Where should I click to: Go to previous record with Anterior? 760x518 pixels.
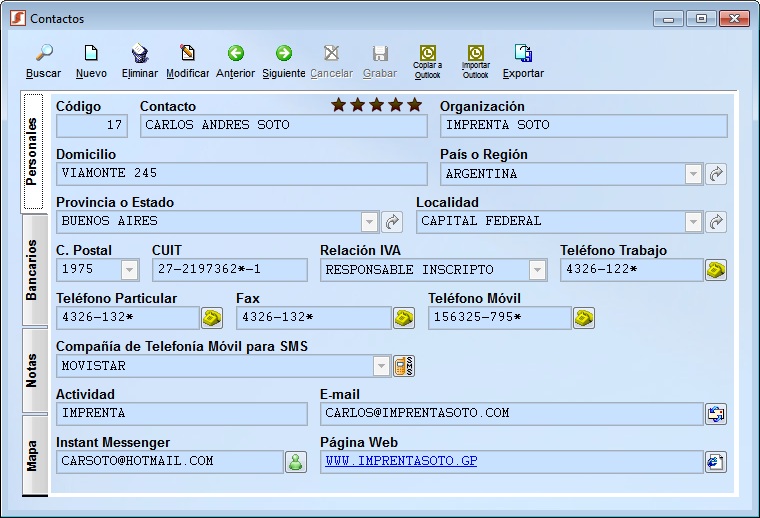click(x=235, y=55)
